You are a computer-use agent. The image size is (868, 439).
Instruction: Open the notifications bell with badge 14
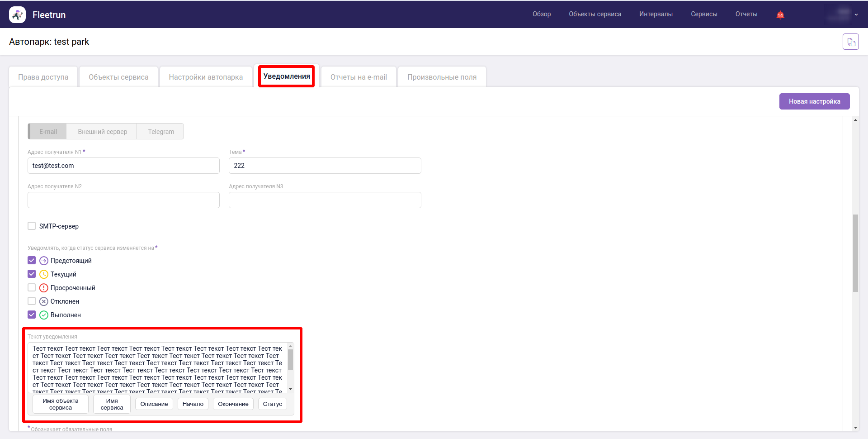coord(780,15)
